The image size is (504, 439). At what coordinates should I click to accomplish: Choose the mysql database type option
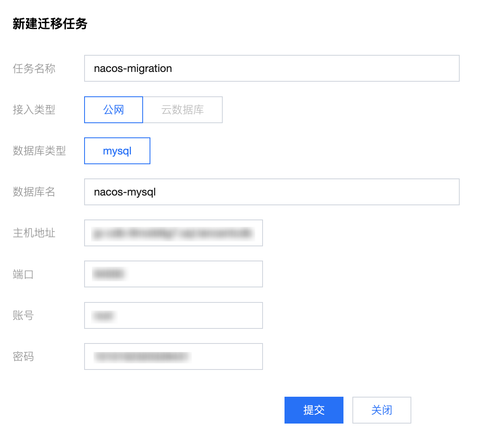click(x=117, y=151)
